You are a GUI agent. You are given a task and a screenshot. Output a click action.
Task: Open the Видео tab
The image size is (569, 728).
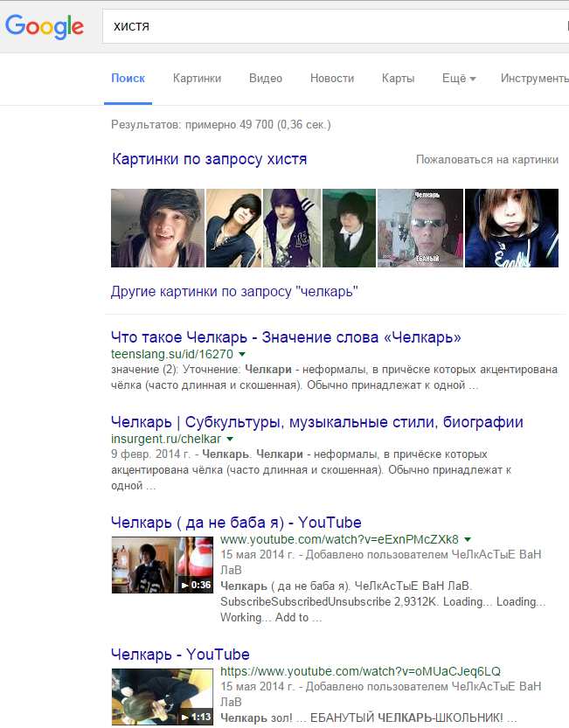[x=266, y=79]
